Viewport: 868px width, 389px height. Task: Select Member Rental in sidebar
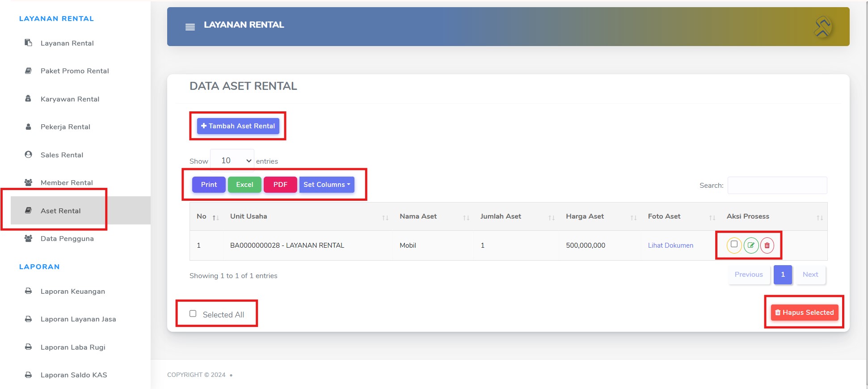point(67,182)
